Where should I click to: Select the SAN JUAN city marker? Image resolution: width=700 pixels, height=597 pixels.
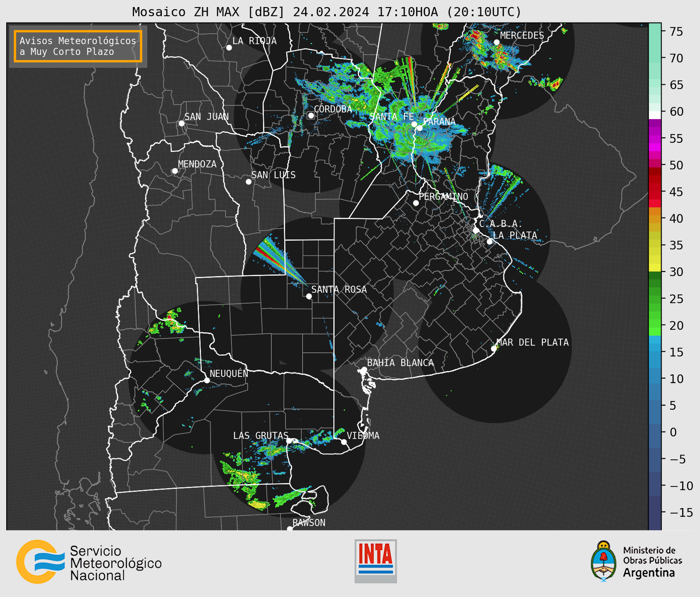181,123
